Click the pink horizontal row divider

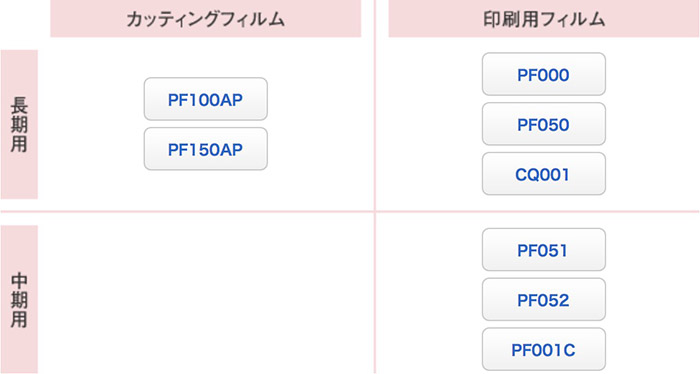click(350, 212)
